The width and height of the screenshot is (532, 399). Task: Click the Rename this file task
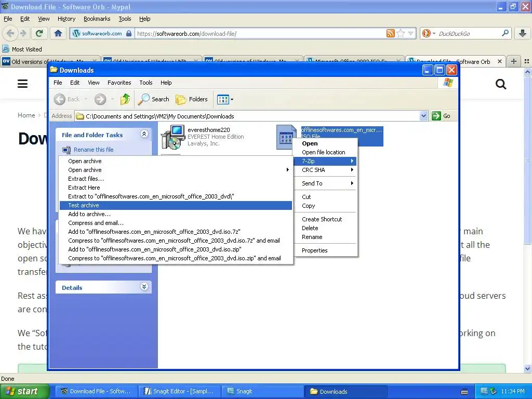click(x=94, y=150)
